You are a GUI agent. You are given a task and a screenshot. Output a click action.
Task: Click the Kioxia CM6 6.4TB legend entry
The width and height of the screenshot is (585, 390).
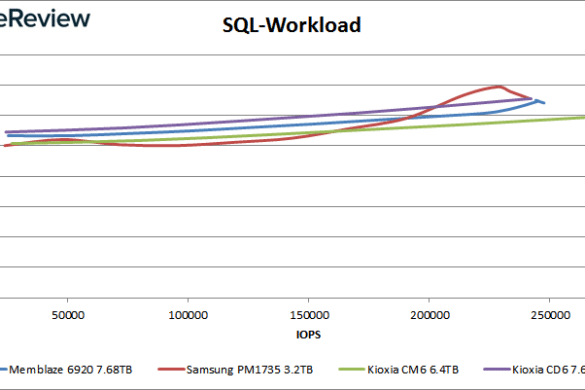(398, 369)
